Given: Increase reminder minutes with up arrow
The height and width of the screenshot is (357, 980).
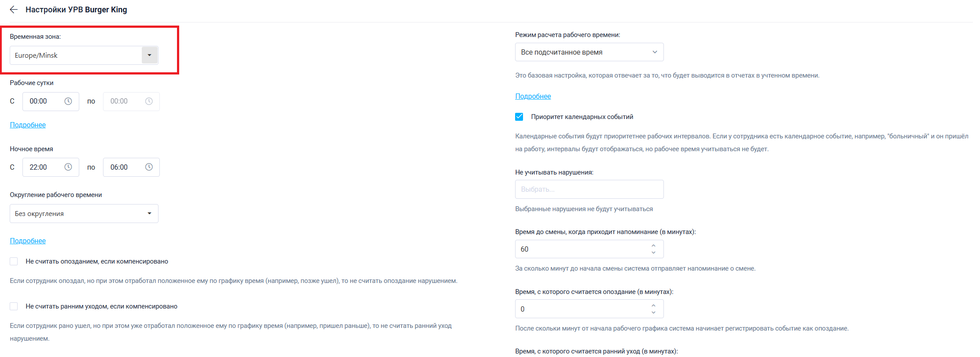Looking at the screenshot, I should 654,245.
